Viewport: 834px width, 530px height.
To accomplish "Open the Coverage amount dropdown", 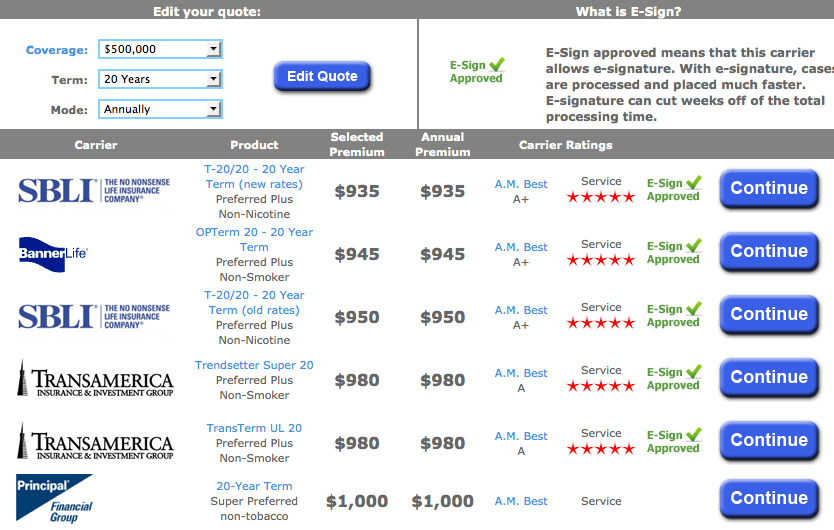I will pyautogui.click(x=160, y=49).
